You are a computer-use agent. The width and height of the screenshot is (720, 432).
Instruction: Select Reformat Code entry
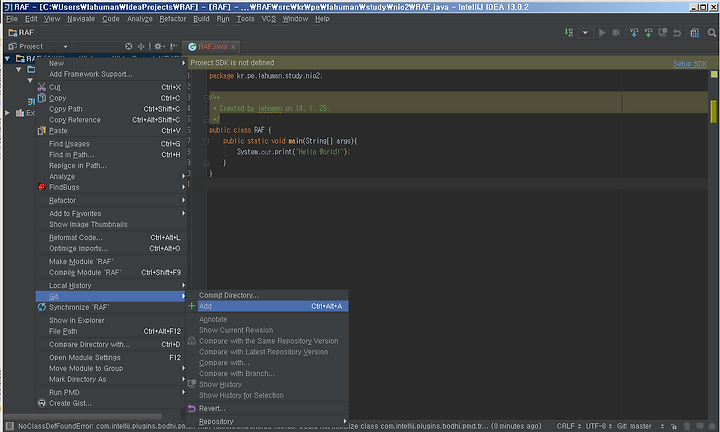[111, 238]
